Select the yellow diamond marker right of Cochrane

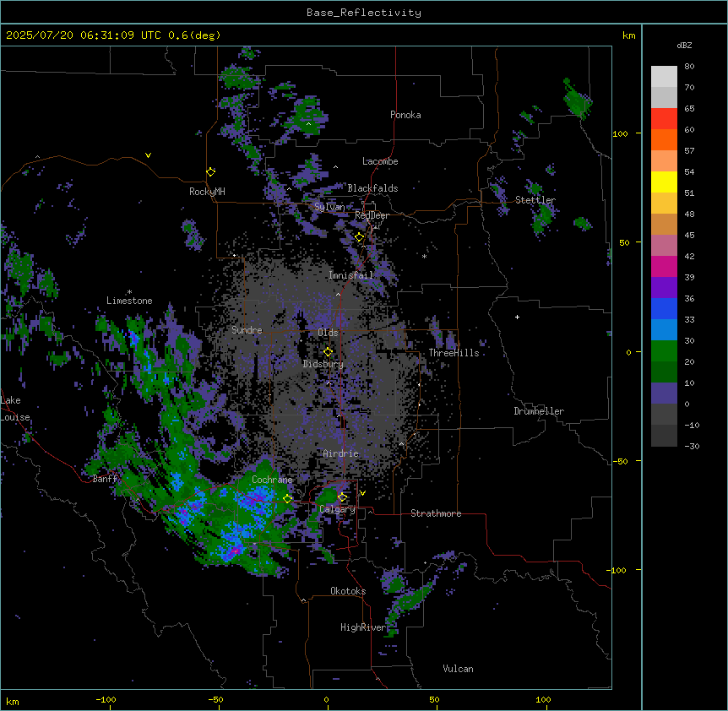[288, 499]
